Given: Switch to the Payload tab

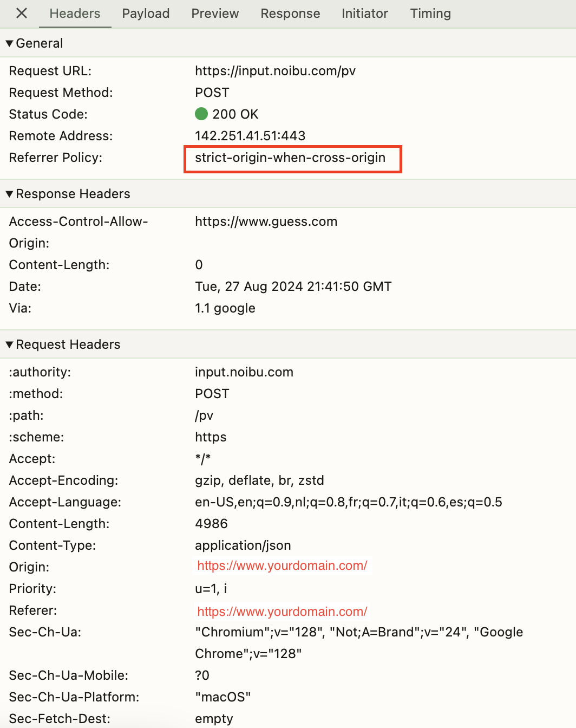Looking at the screenshot, I should click(145, 14).
